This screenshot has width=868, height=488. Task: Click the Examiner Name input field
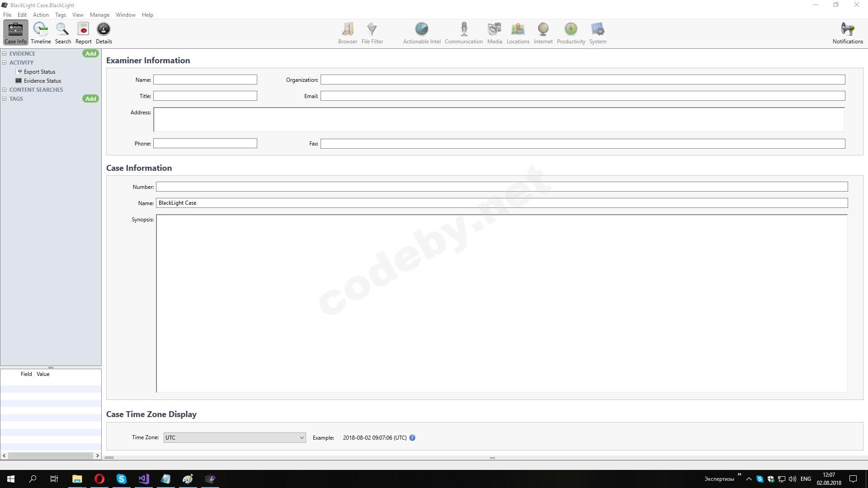(205, 80)
